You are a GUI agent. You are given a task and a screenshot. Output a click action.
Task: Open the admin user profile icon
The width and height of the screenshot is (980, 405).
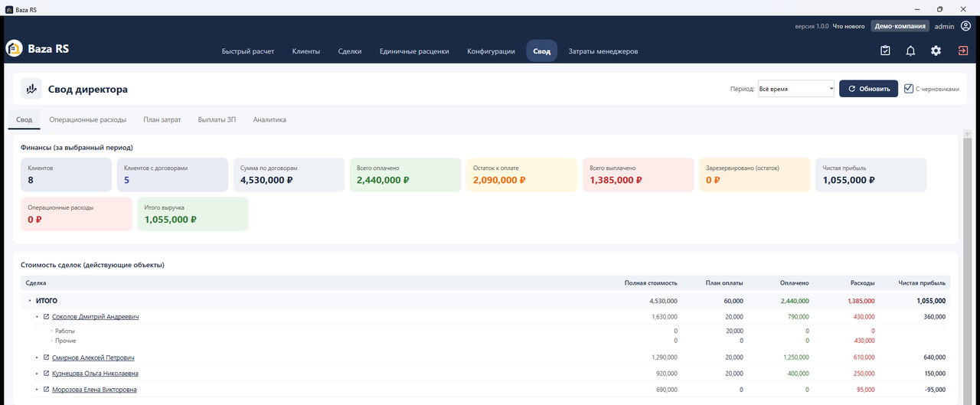965,26
